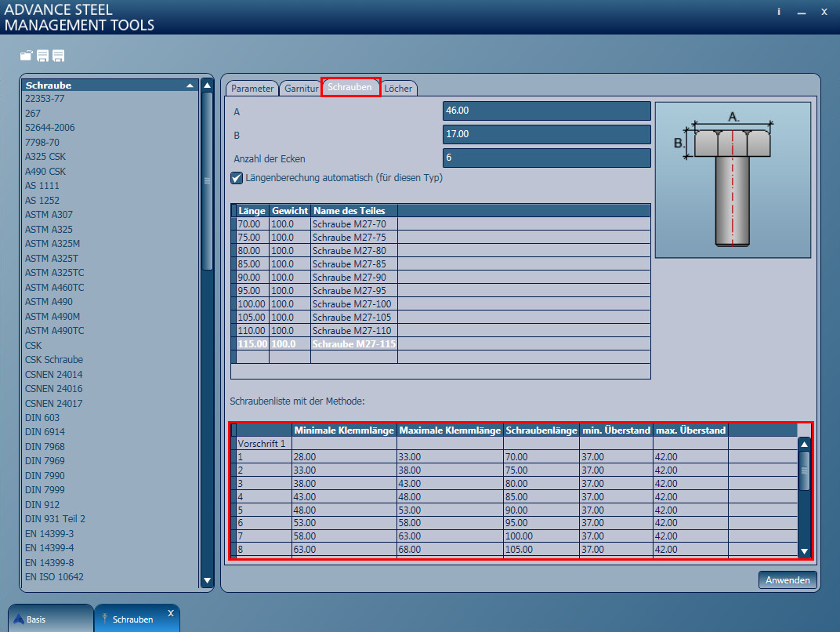
Task: Open the info 'i' icon in title bar
Action: point(779,11)
